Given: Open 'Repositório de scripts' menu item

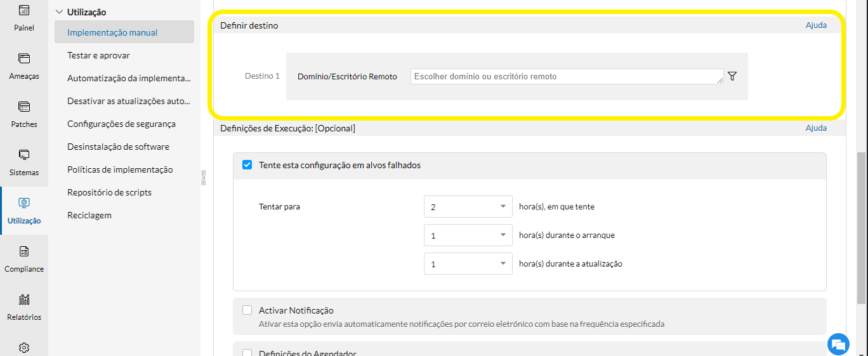Looking at the screenshot, I should coord(109,192).
